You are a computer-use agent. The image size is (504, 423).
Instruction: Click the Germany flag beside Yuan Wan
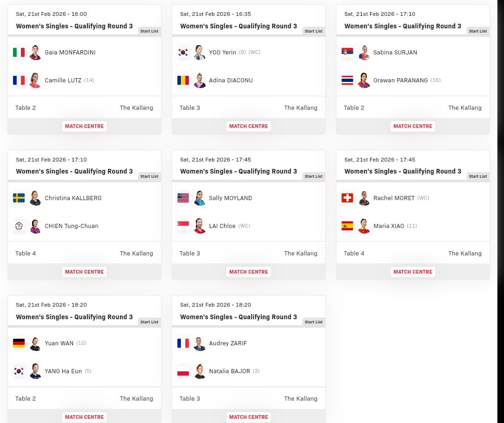[x=19, y=343]
